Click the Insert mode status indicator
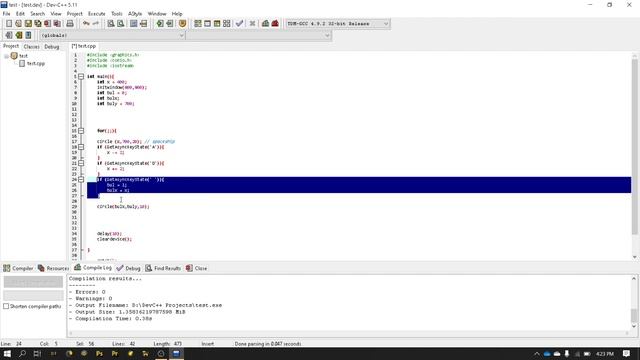Image resolution: width=640 pixels, height=360 pixels. pos(208,344)
